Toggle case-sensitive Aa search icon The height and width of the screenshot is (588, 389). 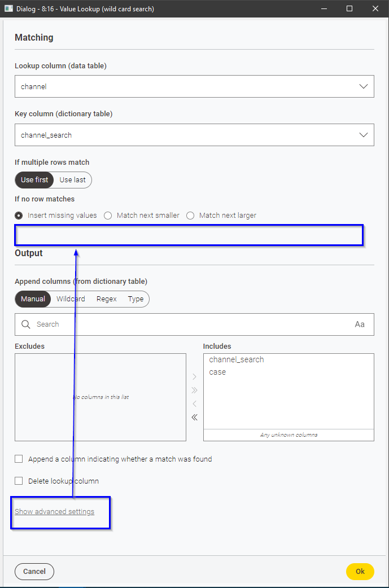click(x=360, y=324)
